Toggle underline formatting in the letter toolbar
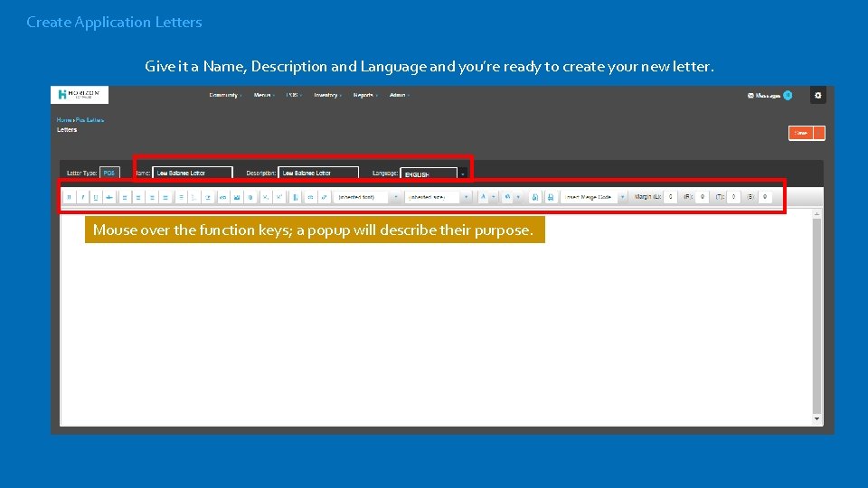Image resolution: width=868 pixels, height=488 pixels. (x=96, y=197)
